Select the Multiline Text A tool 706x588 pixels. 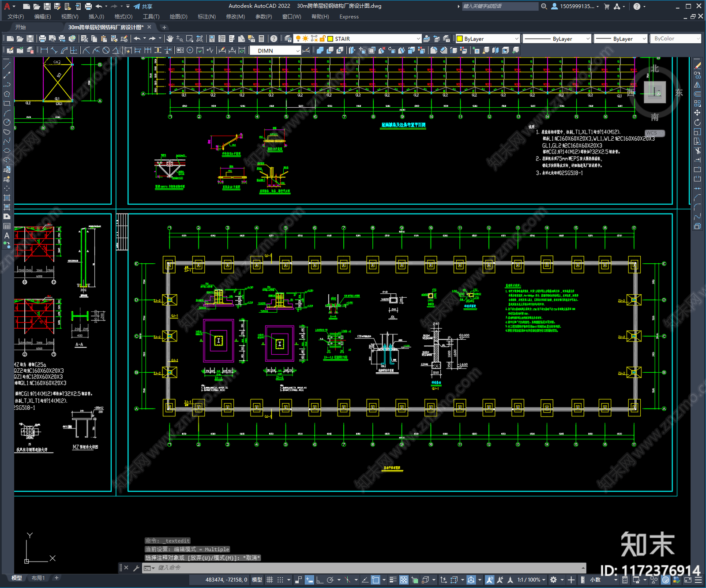click(7, 236)
